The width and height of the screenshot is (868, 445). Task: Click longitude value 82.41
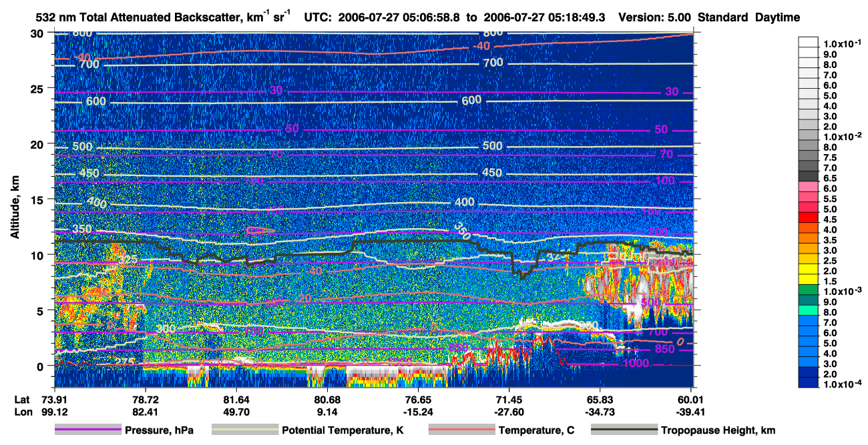(x=146, y=412)
